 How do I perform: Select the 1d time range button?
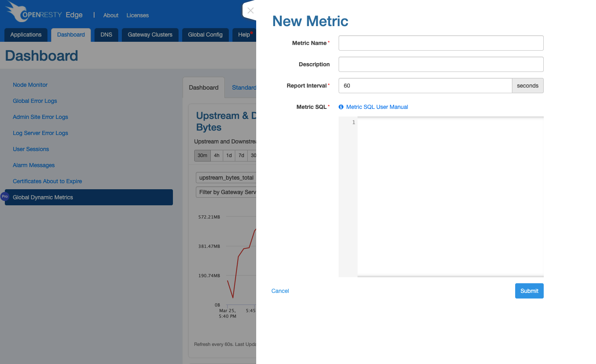[229, 155]
